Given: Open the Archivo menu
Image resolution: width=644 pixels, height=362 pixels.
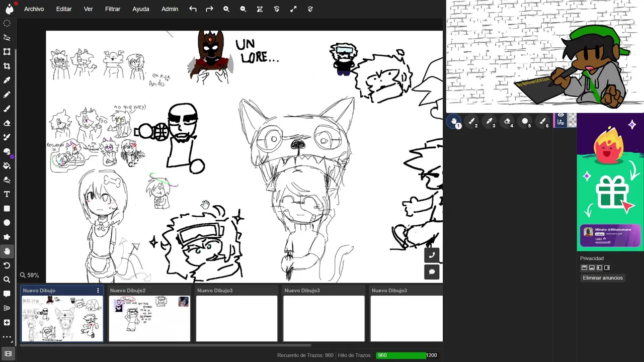Looking at the screenshot, I should (x=34, y=9).
